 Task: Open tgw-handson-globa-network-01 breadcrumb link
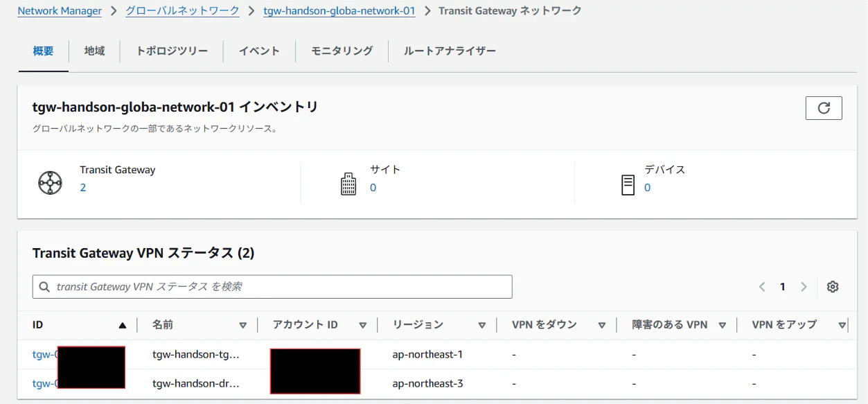tap(339, 11)
